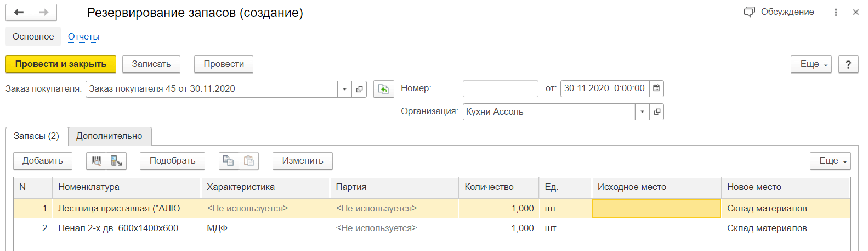Click the paste rows icon
868x251 pixels.
click(x=248, y=161)
